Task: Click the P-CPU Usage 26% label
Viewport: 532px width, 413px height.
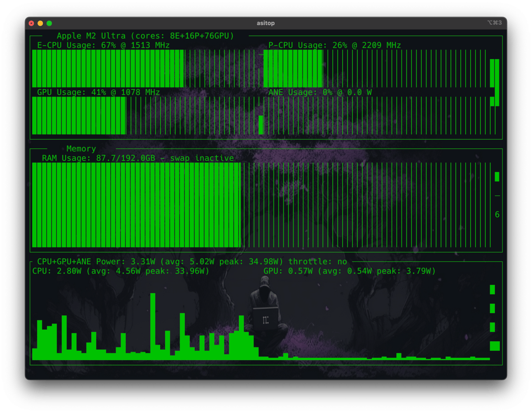Action: tap(334, 45)
